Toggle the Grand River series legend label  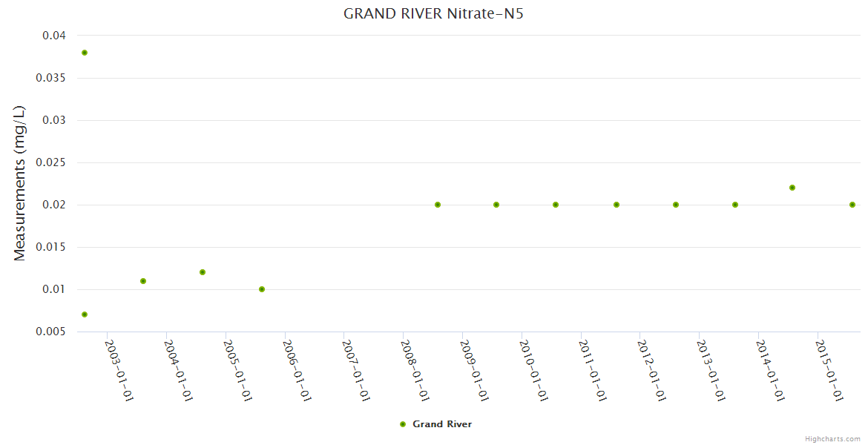click(x=442, y=424)
